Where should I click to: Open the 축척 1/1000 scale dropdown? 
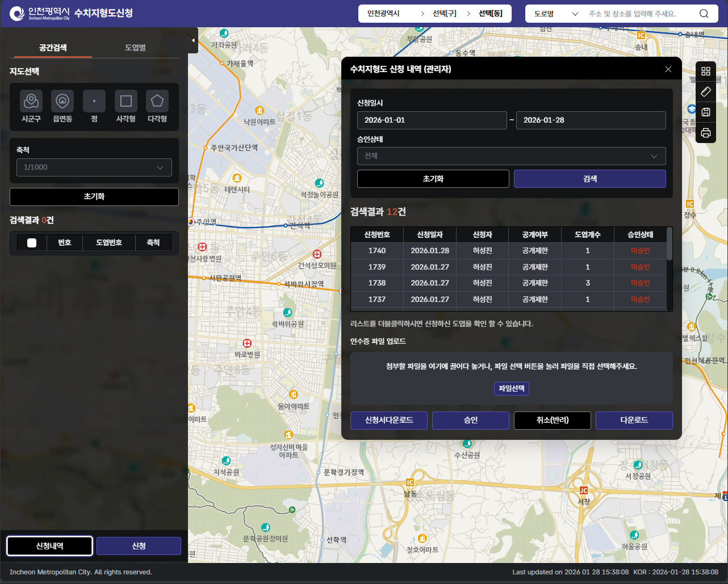tap(94, 167)
